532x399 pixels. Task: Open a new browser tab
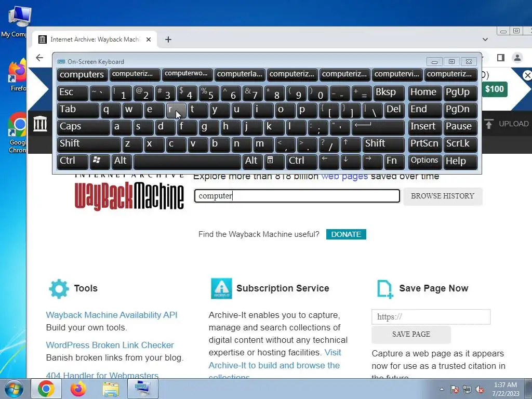click(168, 39)
